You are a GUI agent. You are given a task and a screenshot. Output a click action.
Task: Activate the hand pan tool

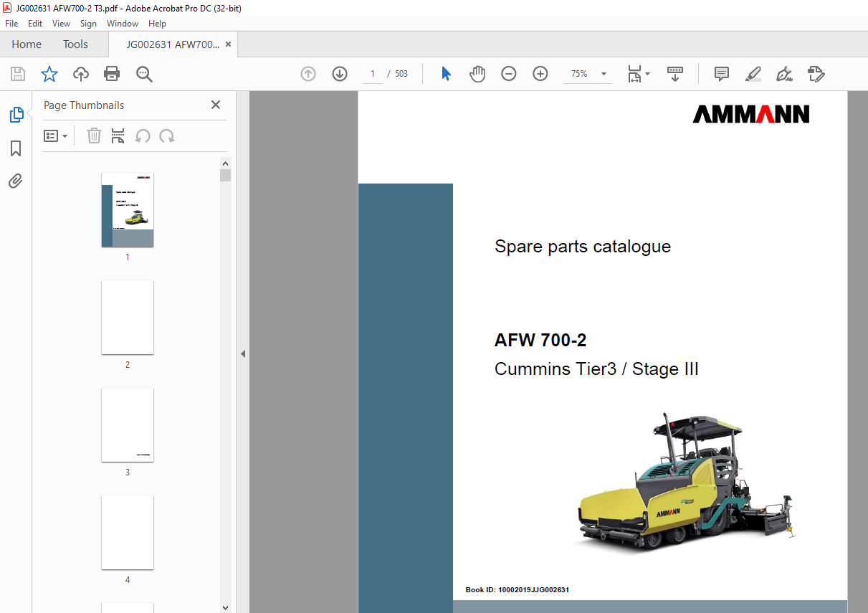477,74
